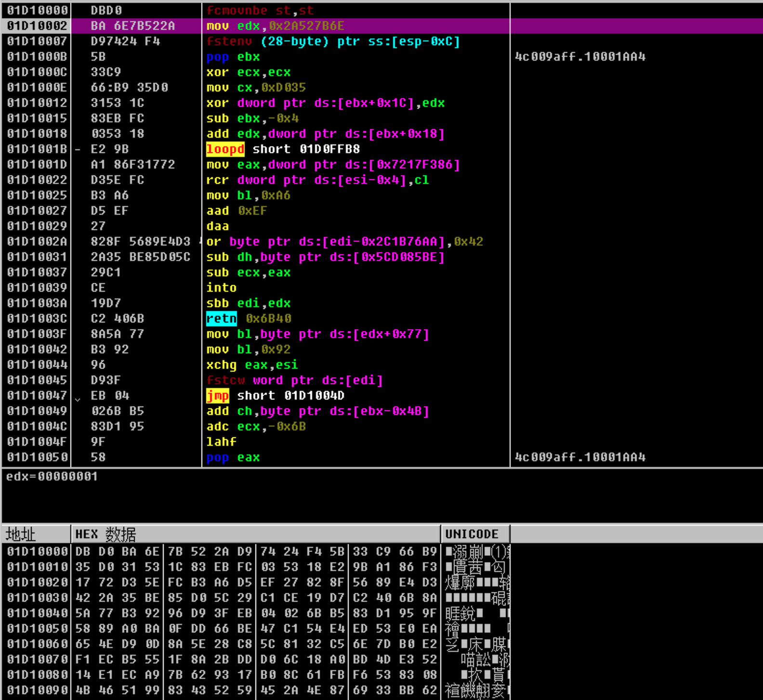Click the fcmovnbe st,st instruction
This screenshot has width=763, height=700.
(260, 11)
